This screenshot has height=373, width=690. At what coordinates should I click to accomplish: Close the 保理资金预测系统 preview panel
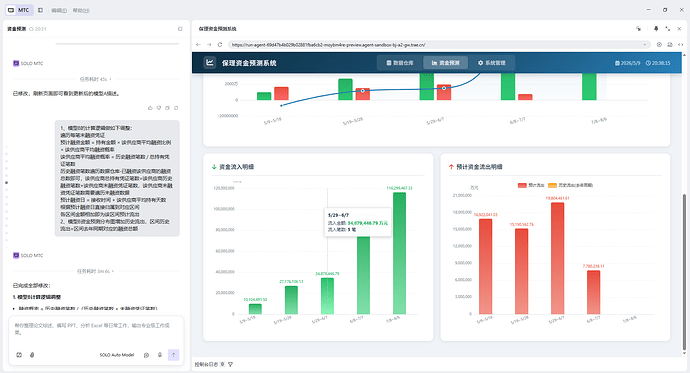(x=679, y=29)
